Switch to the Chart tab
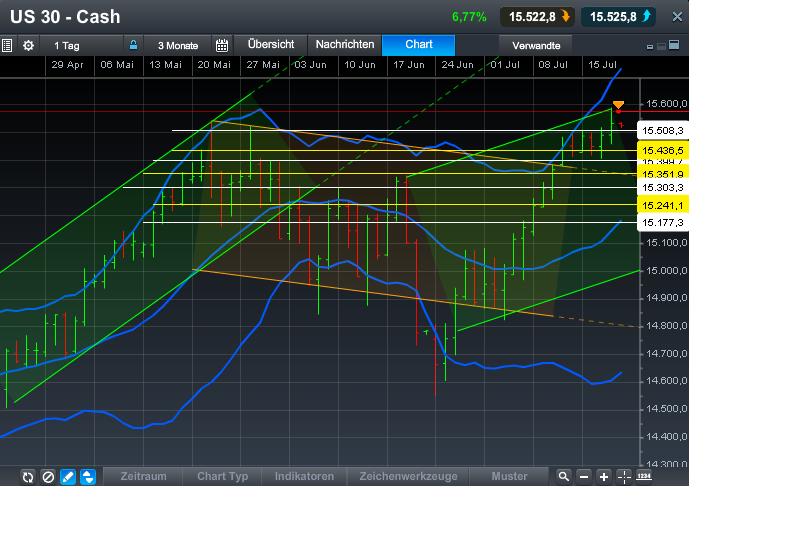The width and height of the screenshot is (800, 550). click(x=419, y=44)
